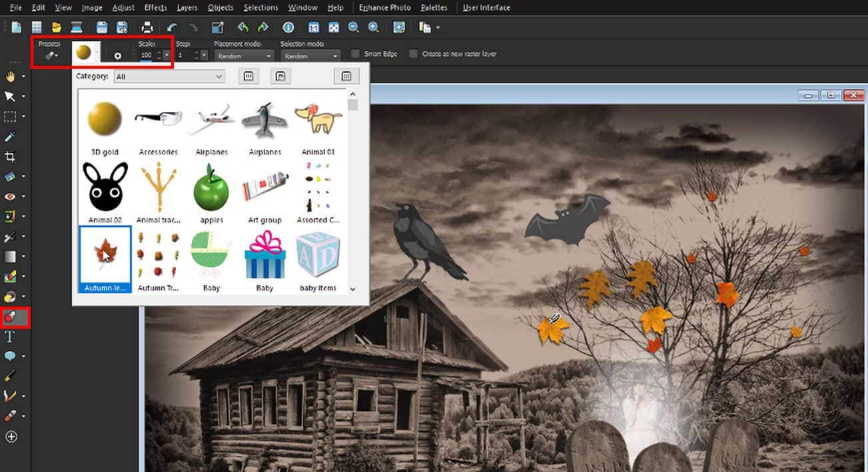868x472 pixels.
Task: Open the Selection mode dropdown
Action: tap(310, 56)
